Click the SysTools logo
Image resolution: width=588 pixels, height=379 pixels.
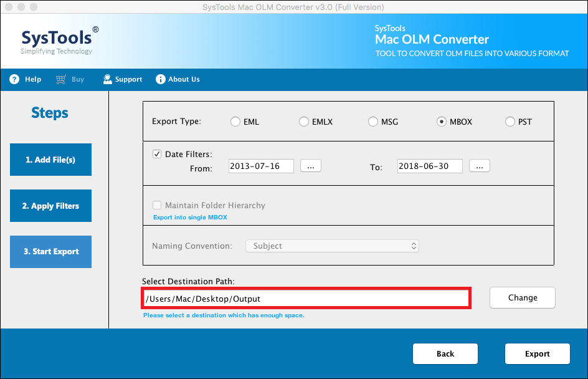click(59, 41)
